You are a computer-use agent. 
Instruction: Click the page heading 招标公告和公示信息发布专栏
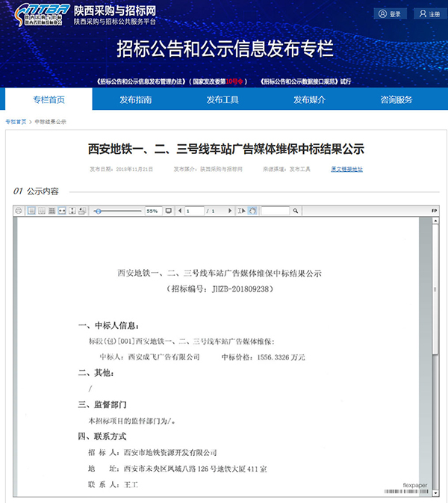(225, 49)
